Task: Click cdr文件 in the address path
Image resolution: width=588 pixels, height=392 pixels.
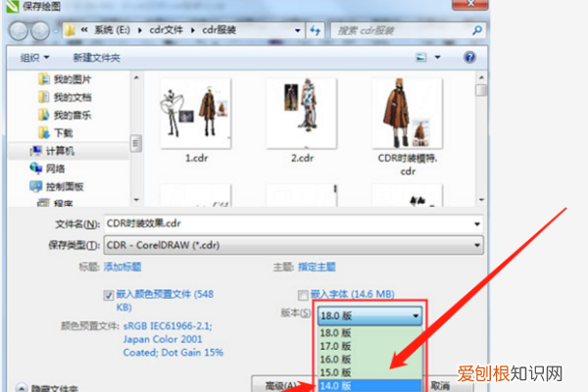Action: click(x=167, y=30)
